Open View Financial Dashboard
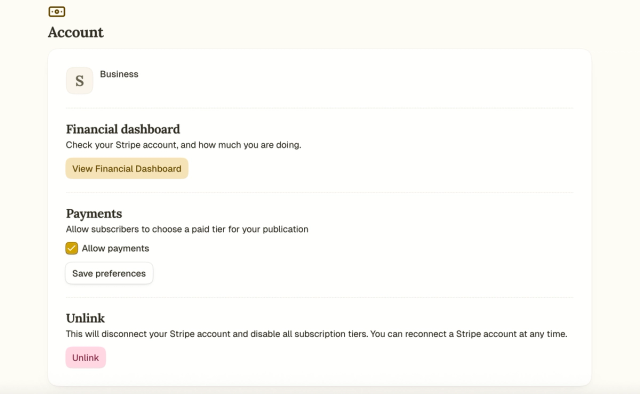 point(127,169)
